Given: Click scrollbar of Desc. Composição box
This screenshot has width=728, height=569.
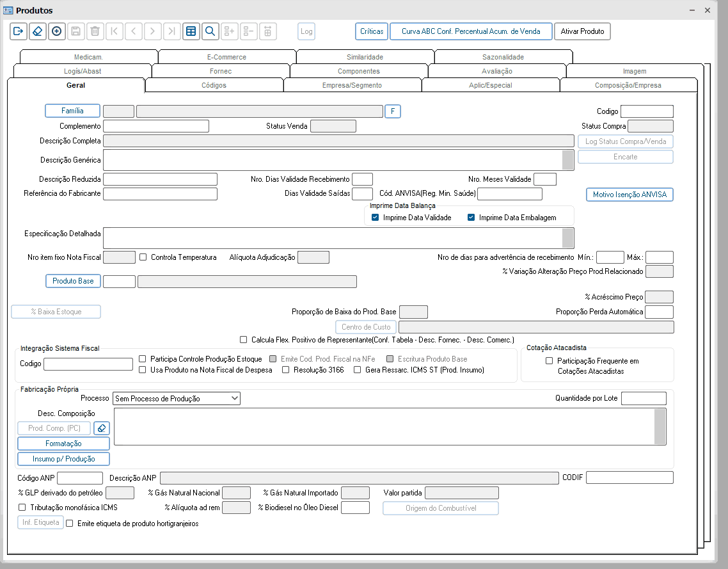Looking at the screenshot, I should coord(660,426).
